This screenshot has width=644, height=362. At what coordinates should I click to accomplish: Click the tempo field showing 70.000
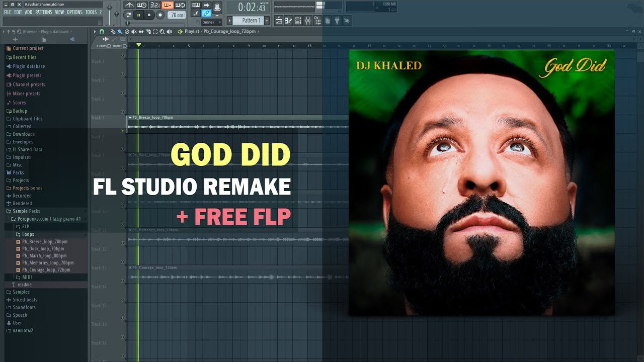177,15
